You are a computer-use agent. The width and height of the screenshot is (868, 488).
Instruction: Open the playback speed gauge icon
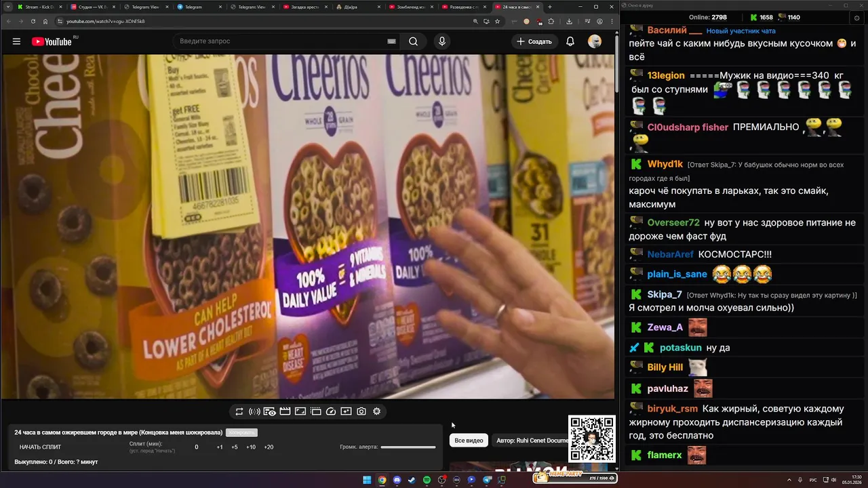pyautogui.click(x=331, y=411)
